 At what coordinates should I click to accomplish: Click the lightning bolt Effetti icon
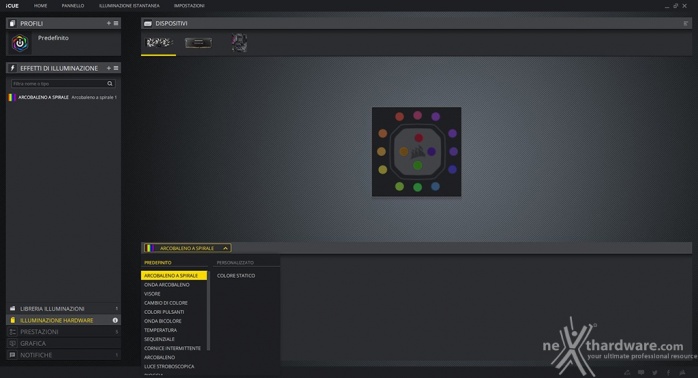click(12, 68)
